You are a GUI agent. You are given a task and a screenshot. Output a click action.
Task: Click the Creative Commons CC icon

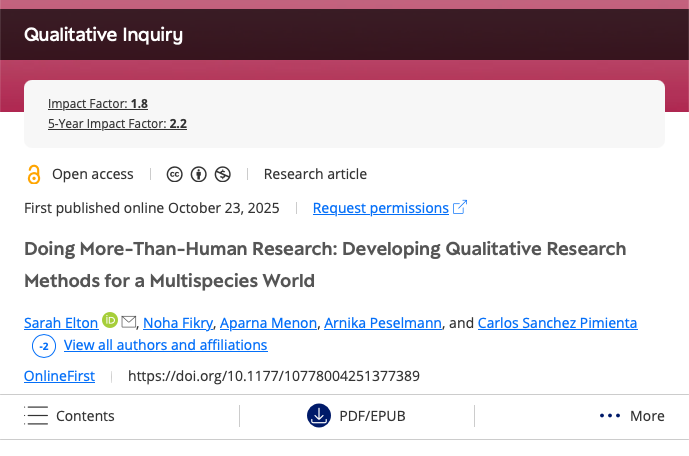pyautogui.click(x=174, y=174)
